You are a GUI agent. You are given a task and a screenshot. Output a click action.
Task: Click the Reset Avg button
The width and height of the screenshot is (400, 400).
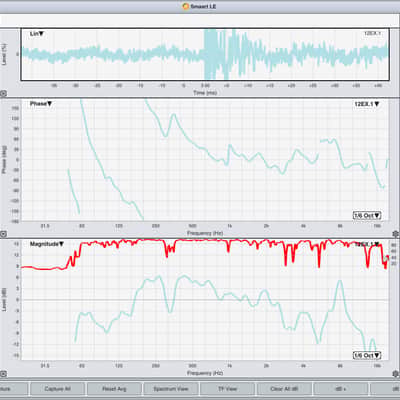tap(114, 389)
